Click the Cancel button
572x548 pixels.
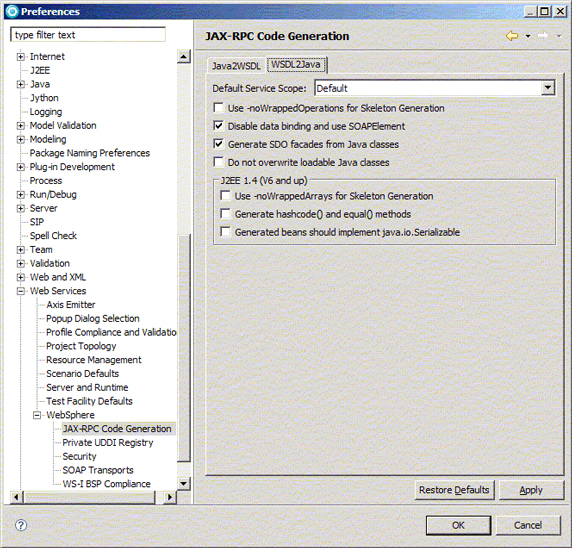(x=528, y=525)
